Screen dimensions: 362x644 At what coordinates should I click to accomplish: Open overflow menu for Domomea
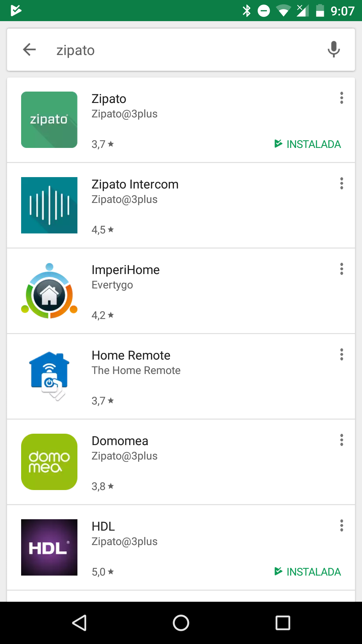click(x=342, y=440)
